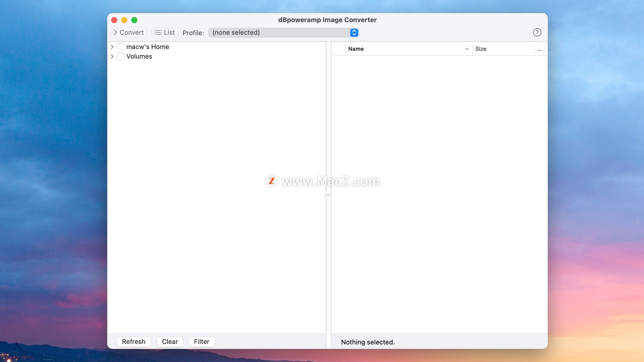
Task: Check the Volumes checkbox
Action: point(121,56)
